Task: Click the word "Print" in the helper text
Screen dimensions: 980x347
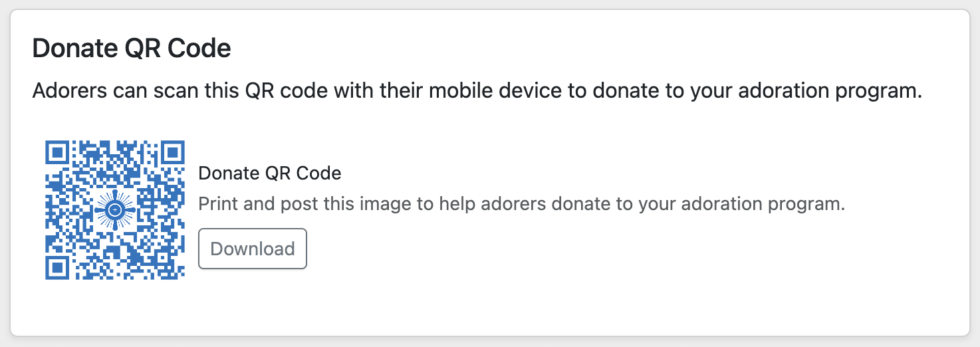Action: point(219,203)
